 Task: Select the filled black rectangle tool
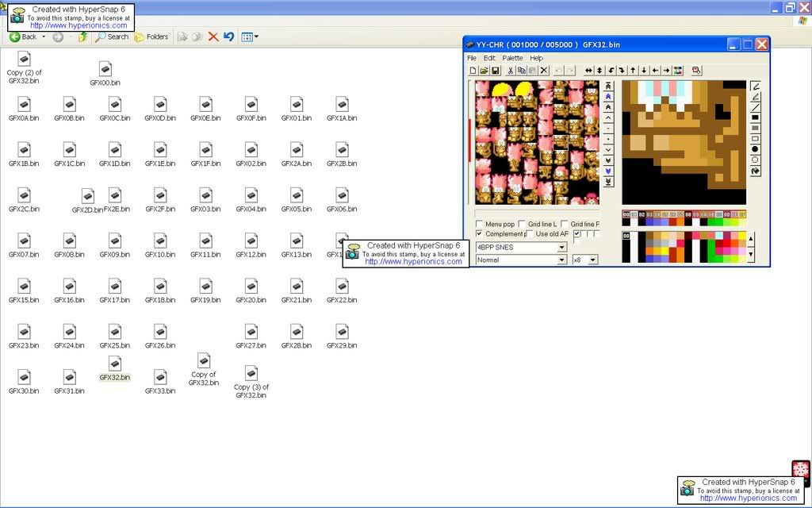pyautogui.click(x=755, y=117)
